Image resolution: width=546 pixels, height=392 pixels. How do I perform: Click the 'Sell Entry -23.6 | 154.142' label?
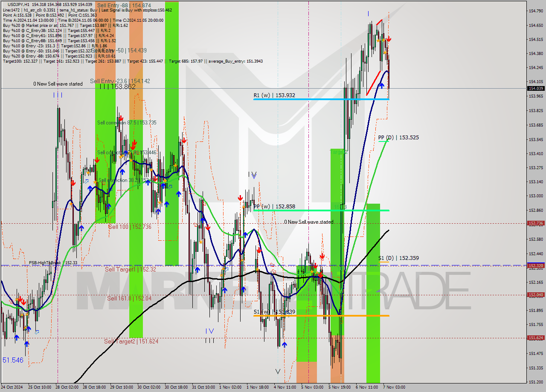(x=120, y=81)
